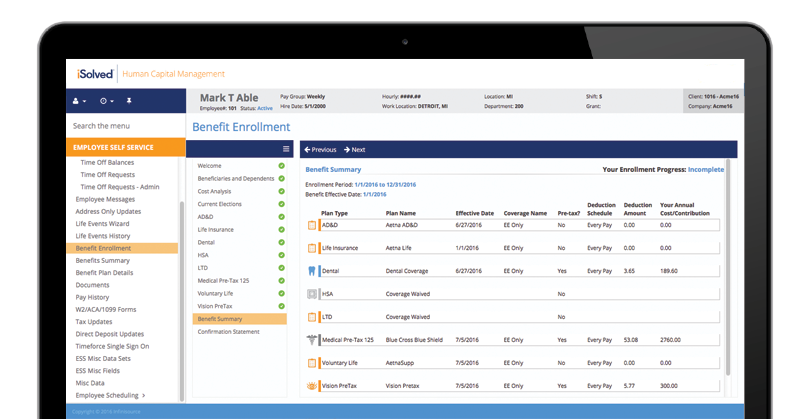Viewport: 802px width, 419px height.
Task: Click green check next to HSA step
Action: tap(281, 255)
